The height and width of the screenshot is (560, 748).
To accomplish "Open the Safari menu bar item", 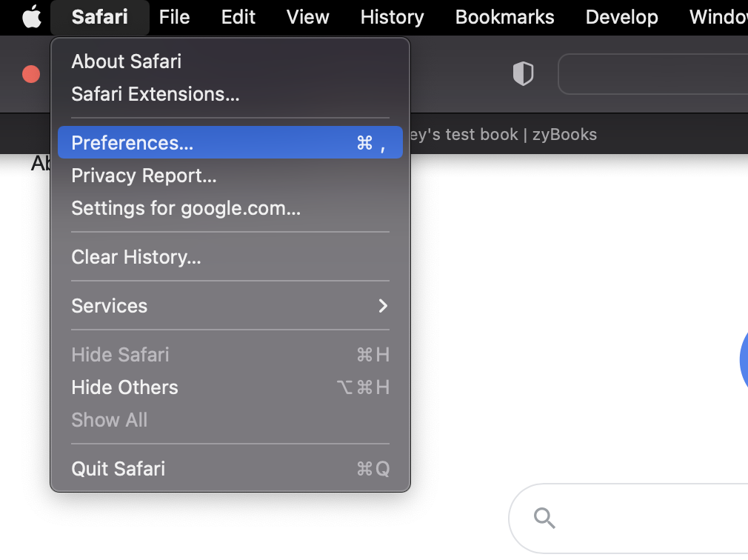I will tap(100, 18).
